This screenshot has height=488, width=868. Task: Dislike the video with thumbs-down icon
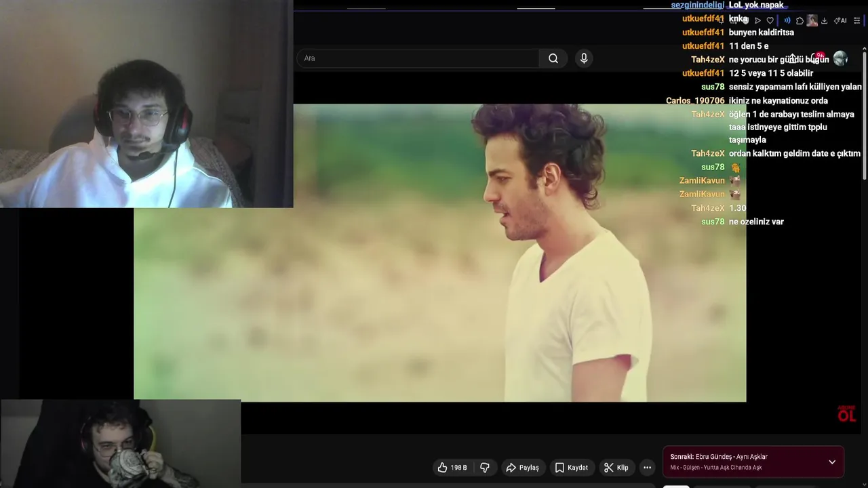[x=485, y=468]
